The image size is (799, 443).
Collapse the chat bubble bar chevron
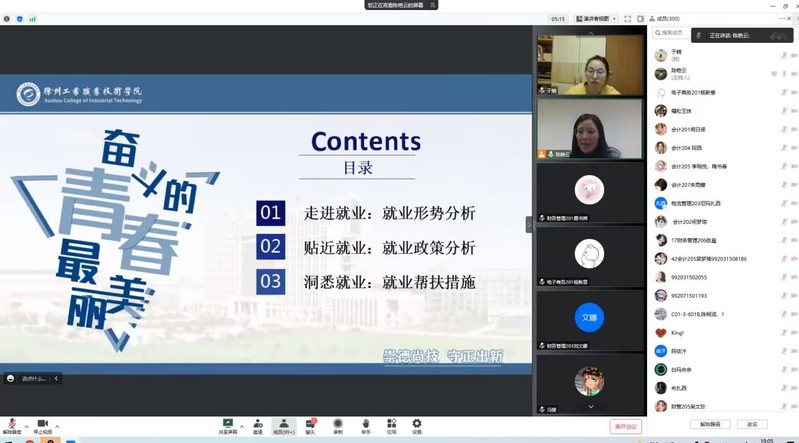click(57, 378)
